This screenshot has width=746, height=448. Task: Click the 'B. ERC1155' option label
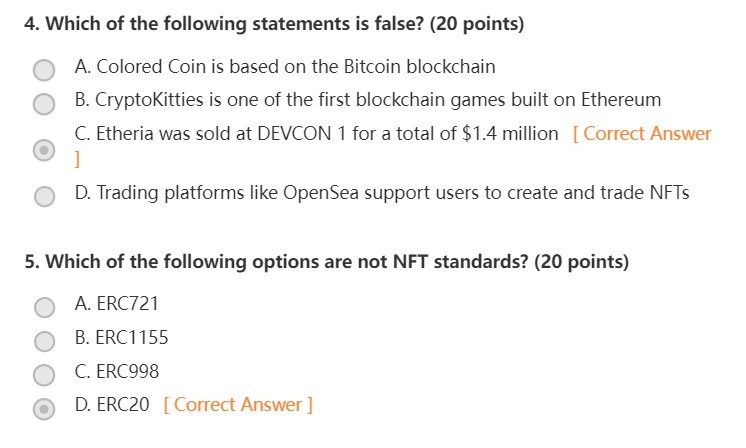(x=121, y=338)
